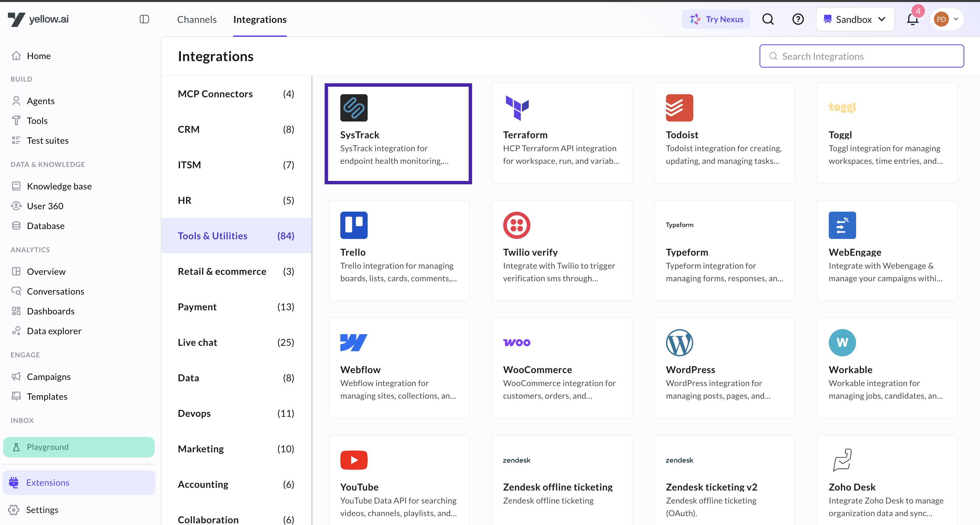Open the Webflow logo icon
The height and width of the screenshot is (525, 980).
[x=354, y=342]
